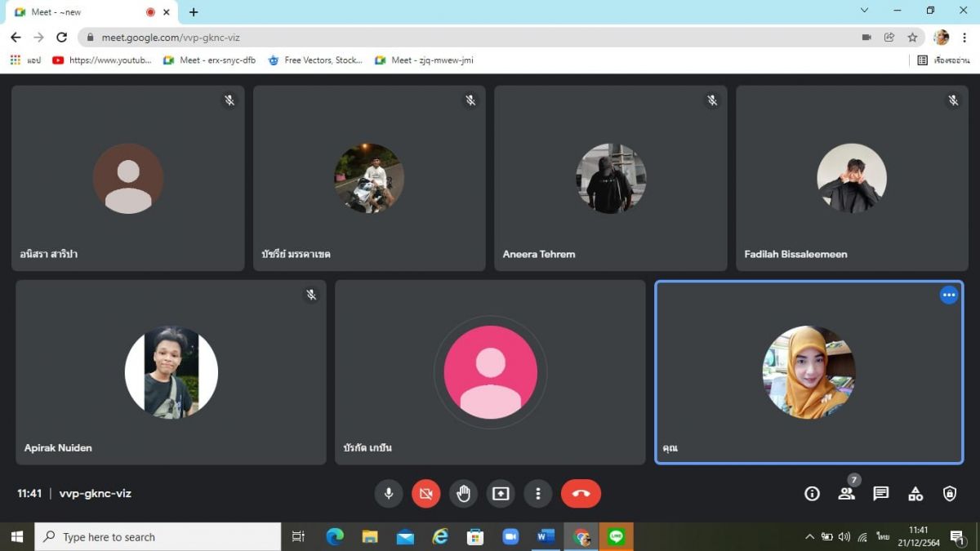980x551 pixels.
Task: Show the participants list panel
Action: [x=846, y=494]
